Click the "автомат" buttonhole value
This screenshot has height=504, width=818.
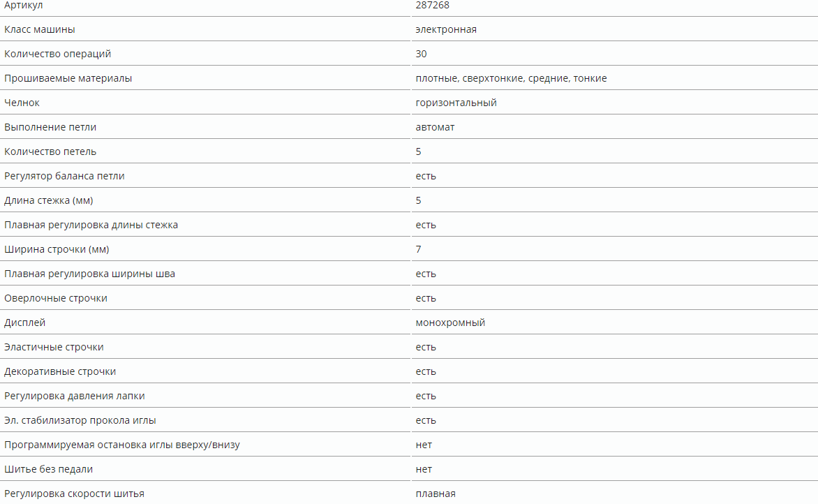(x=435, y=127)
